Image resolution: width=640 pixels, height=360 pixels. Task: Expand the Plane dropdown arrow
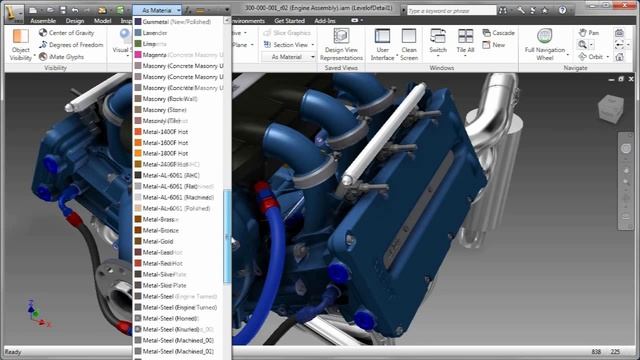[252, 45]
